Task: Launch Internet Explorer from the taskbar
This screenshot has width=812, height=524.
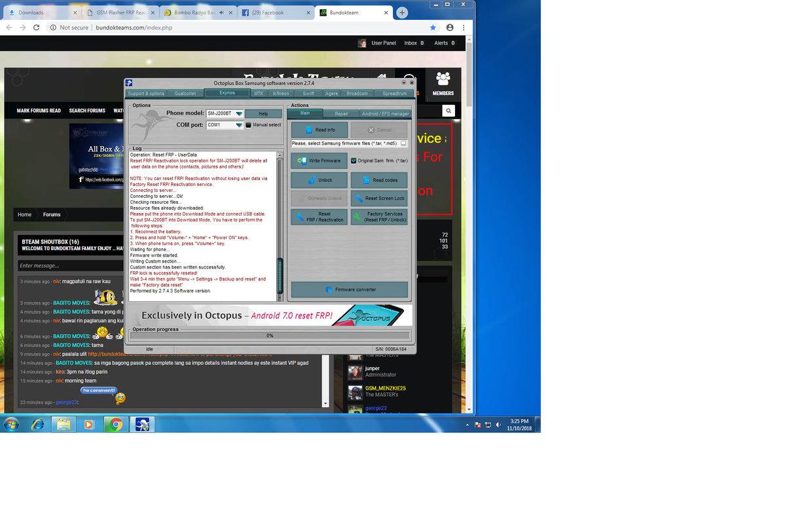Action: click(37, 424)
